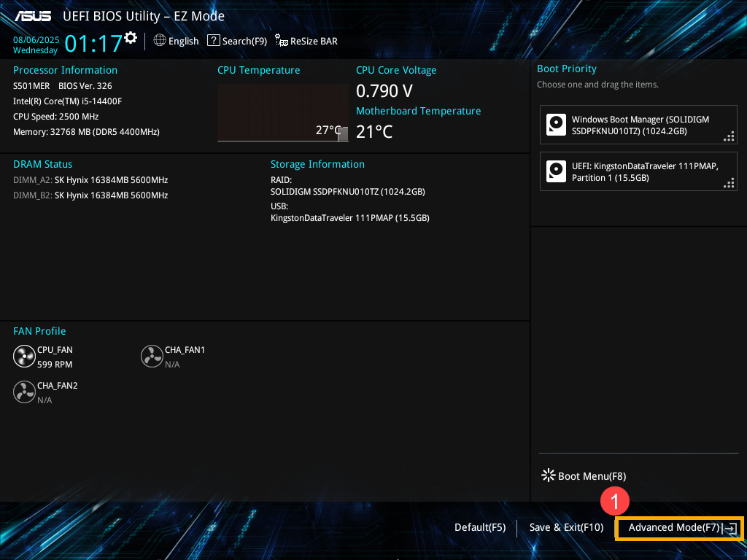Click the CHA_FAN2 label
Screen dimensions: 747x560
(x=58, y=386)
